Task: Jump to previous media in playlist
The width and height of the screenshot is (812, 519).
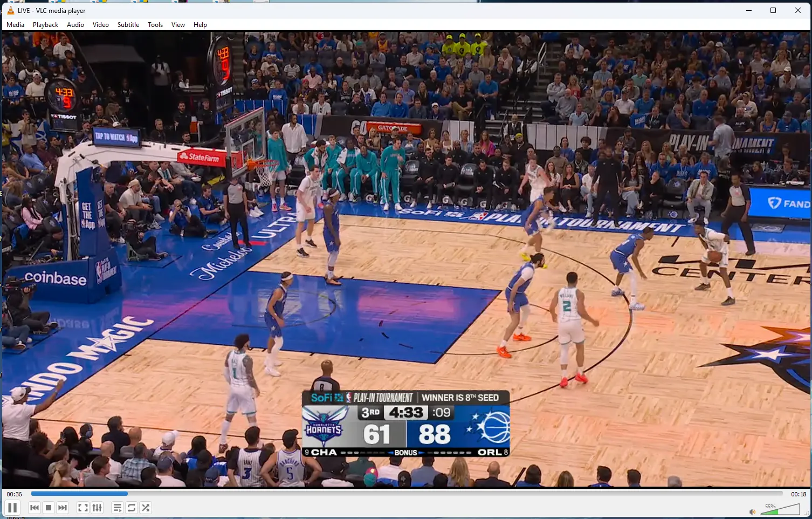Action: point(35,508)
